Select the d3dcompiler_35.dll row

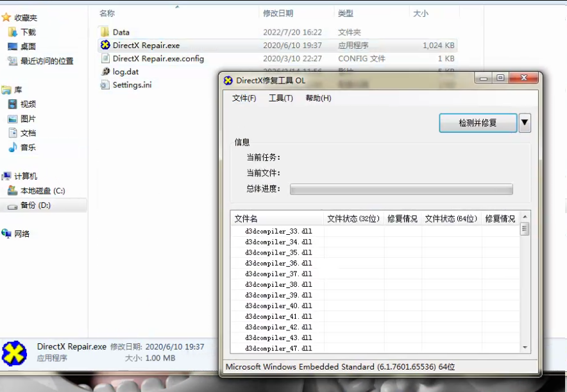(x=375, y=252)
